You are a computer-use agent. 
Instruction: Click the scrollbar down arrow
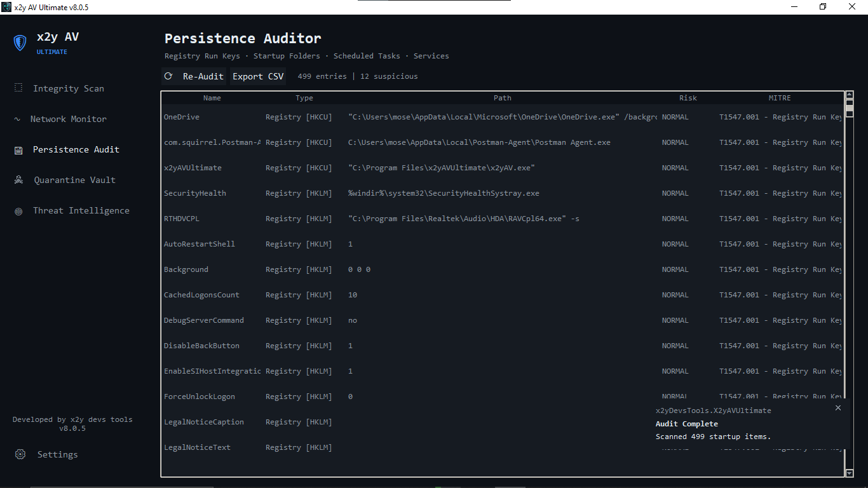click(849, 473)
